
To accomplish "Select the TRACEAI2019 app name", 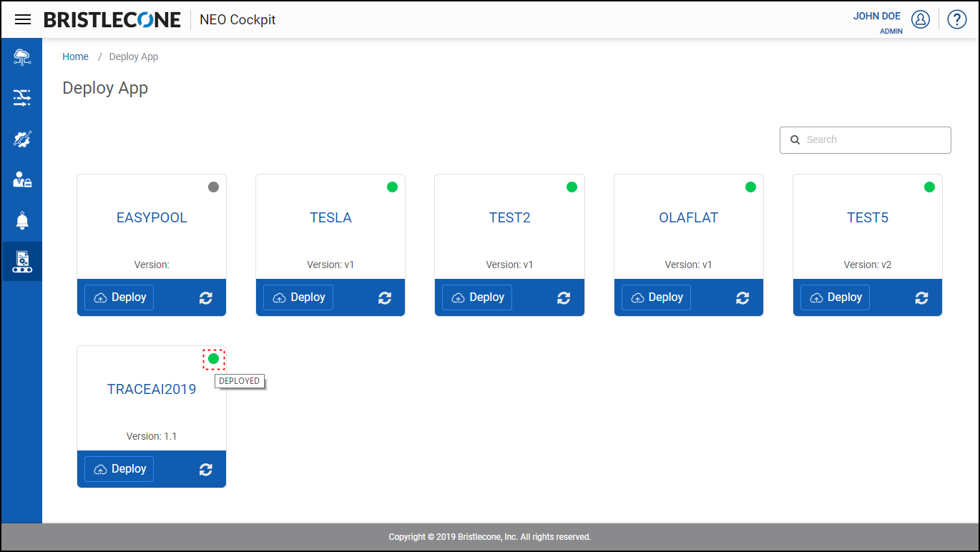I will tap(152, 390).
